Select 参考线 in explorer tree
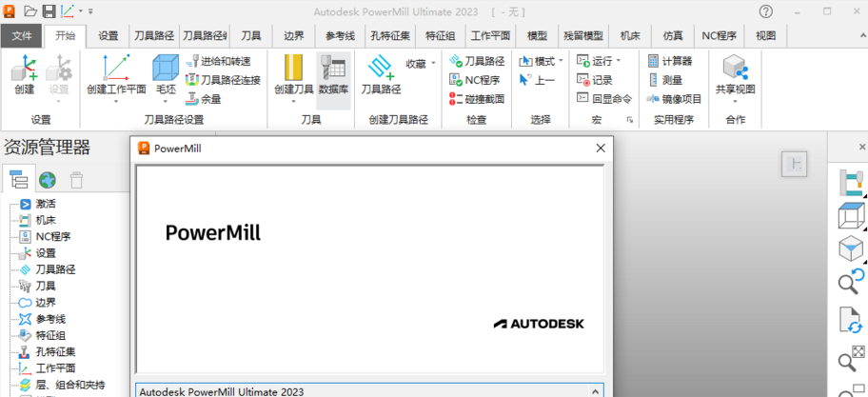868x397 pixels. 42,319
